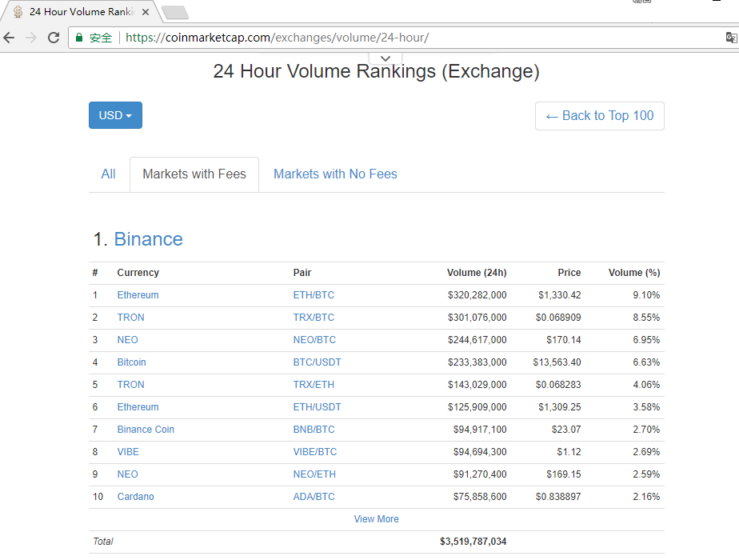The width and height of the screenshot is (739, 560).
Task: Click the $1.12 VIBE price
Action: coord(569,452)
